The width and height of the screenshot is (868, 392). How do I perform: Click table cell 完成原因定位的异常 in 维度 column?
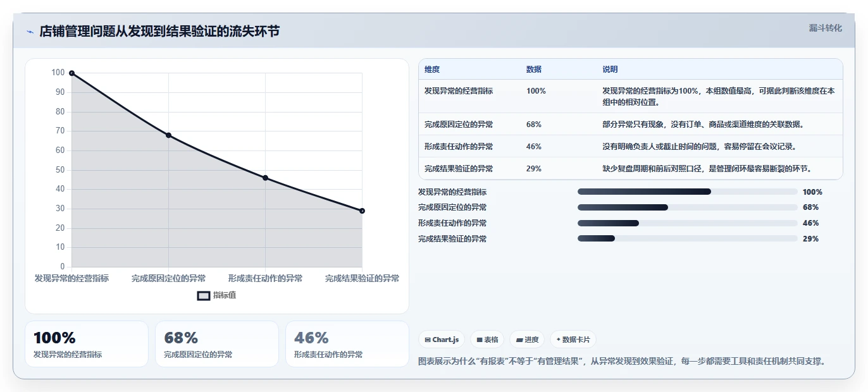[x=459, y=125]
